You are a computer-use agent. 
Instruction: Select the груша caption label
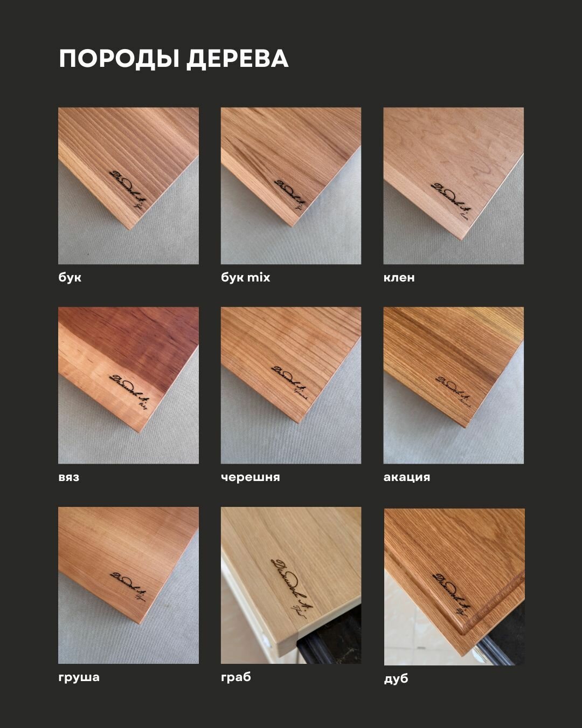coord(79,677)
